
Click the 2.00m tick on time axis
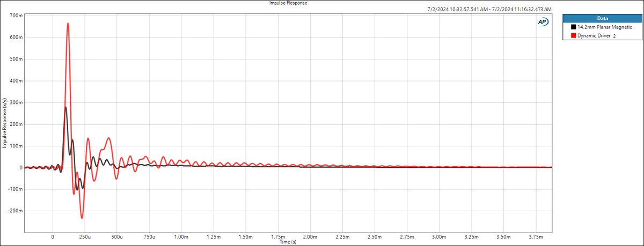(310, 236)
